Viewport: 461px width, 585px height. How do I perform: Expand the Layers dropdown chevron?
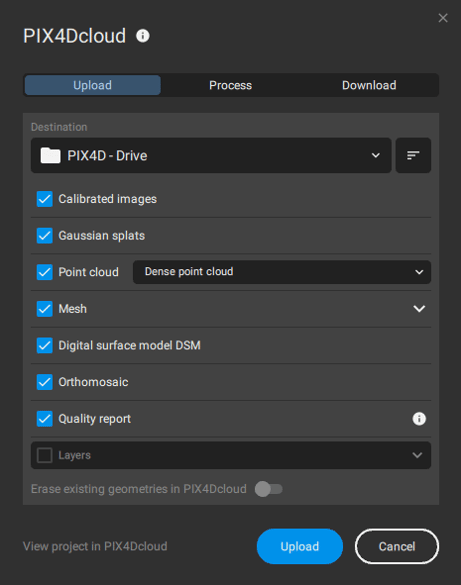(x=417, y=455)
